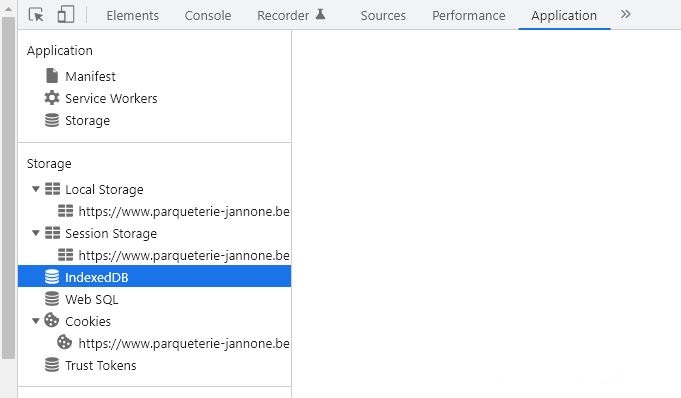The image size is (681, 398).
Task: Toggle the device toolbar icon
Action: pyautogui.click(x=66, y=14)
